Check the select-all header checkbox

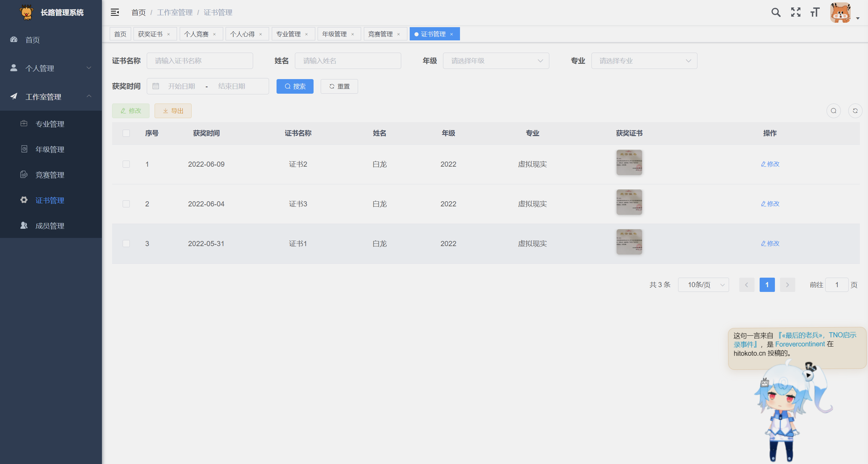(x=126, y=133)
